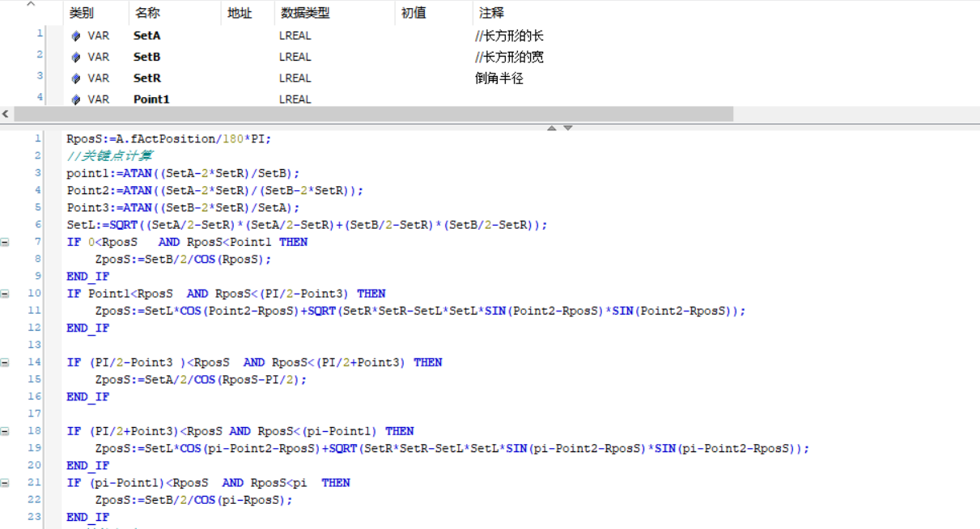Viewport: 980px width, 529px height.
Task: Click the code line ZposS:=SetB/2/COS(RposS);
Action: [183, 259]
